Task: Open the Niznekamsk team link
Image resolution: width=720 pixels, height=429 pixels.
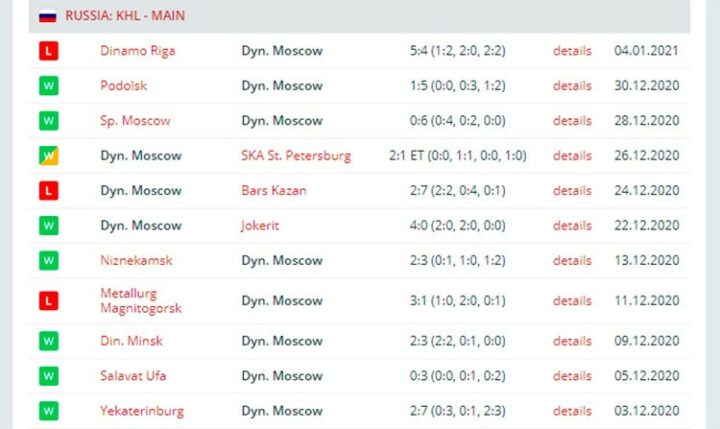Action: click(x=136, y=260)
